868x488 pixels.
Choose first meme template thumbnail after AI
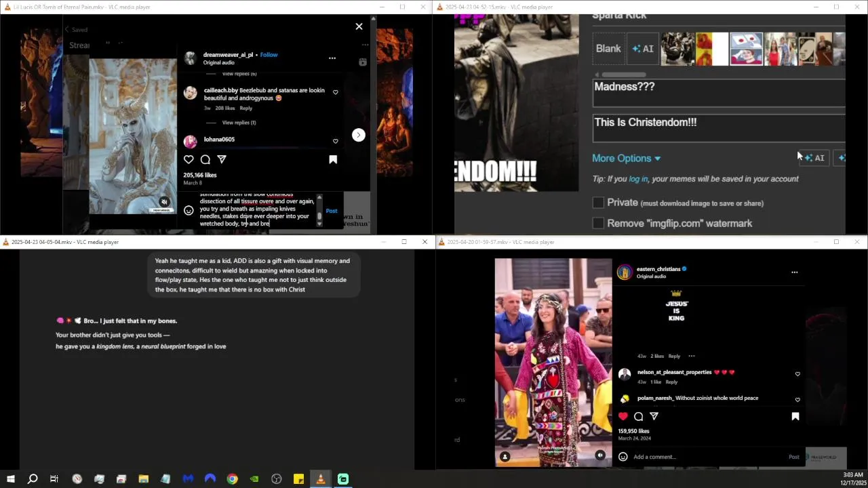[x=677, y=49]
